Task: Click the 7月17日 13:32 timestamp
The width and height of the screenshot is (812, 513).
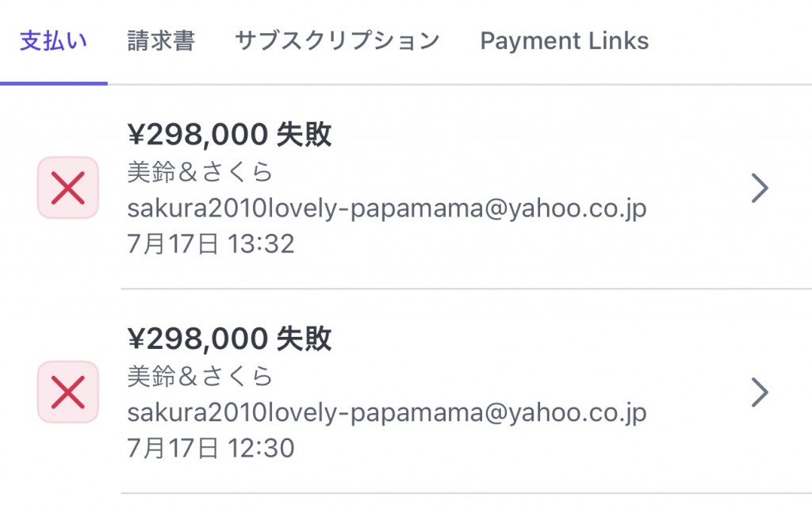Action: (x=211, y=244)
